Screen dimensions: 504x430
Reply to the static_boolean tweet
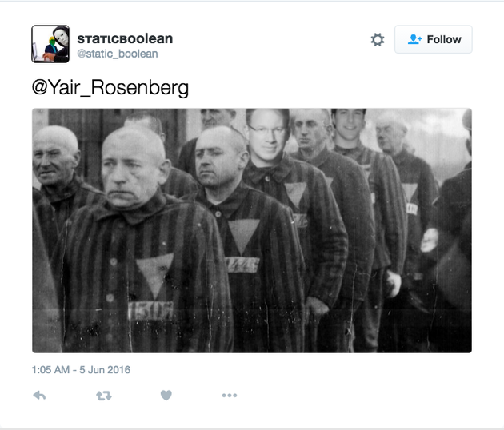[39, 396]
